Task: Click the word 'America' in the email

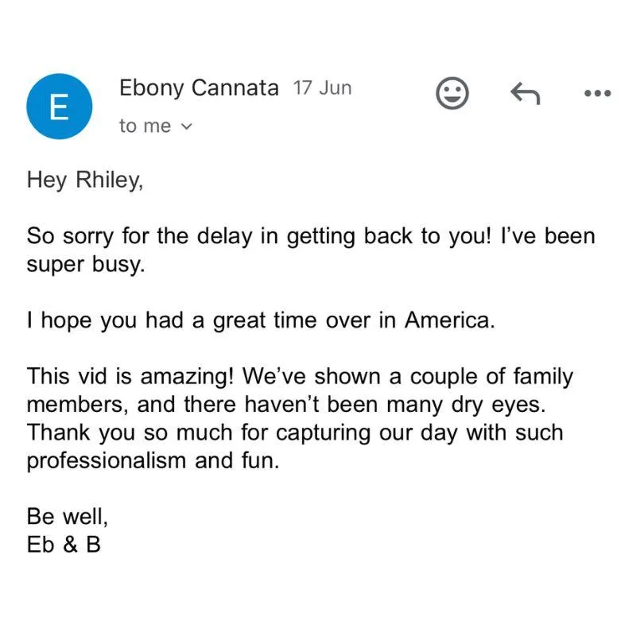Action: click(448, 320)
